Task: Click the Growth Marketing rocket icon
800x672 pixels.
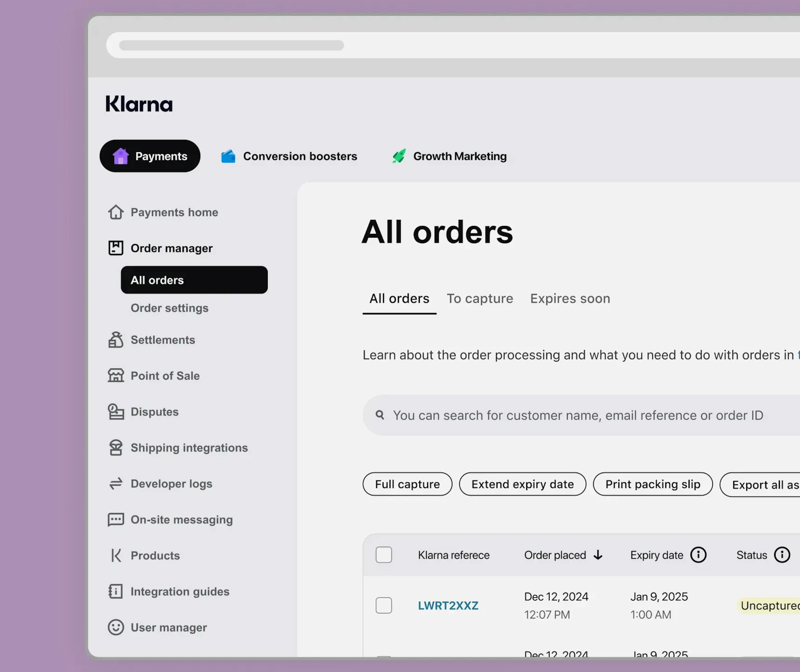Action: [399, 156]
